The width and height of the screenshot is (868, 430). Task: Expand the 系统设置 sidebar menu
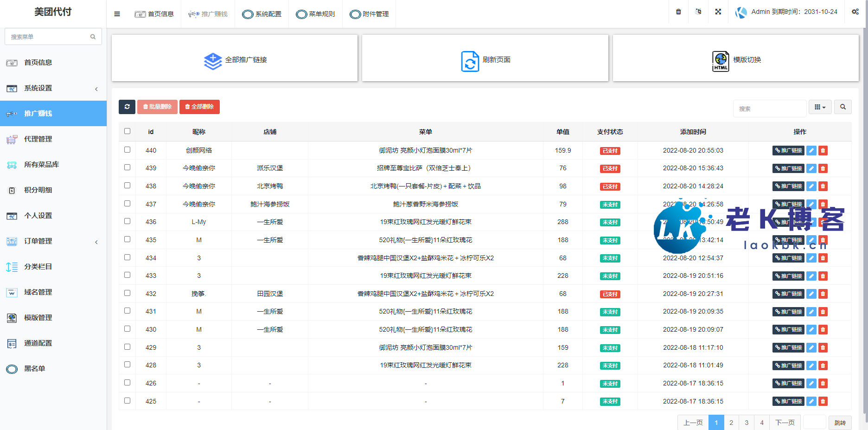click(x=53, y=88)
